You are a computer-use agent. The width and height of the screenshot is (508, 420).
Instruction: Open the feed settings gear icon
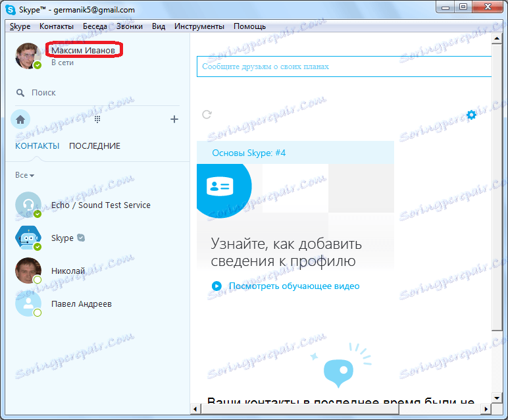pyautogui.click(x=471, y=115)
